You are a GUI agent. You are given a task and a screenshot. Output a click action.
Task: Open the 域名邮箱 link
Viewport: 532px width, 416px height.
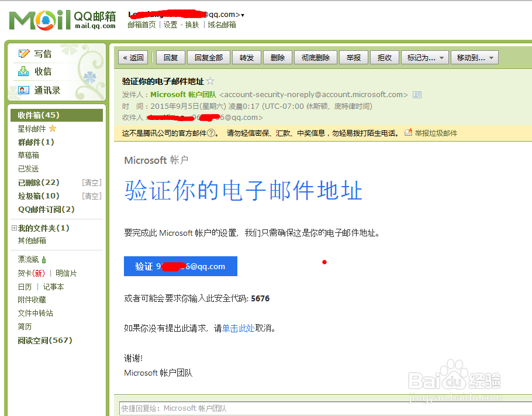click(222, 25)
